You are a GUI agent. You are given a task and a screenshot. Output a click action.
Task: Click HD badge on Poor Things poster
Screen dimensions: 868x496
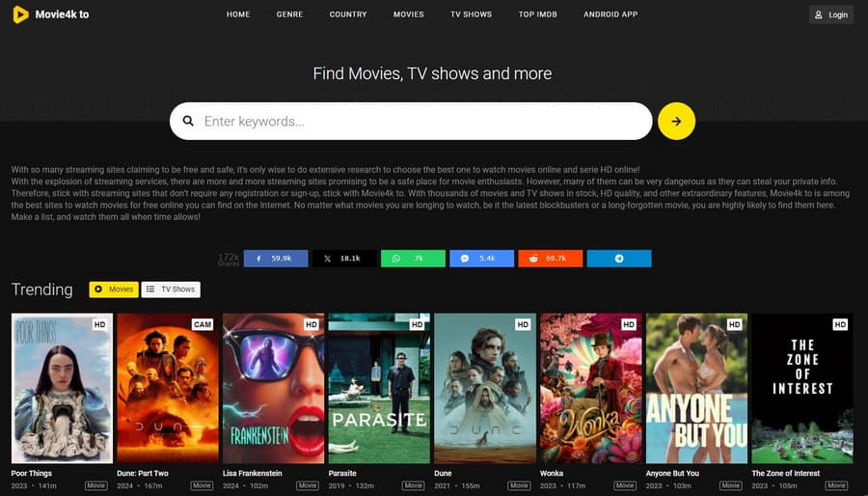pyautogui.click(x=99, y=325)
